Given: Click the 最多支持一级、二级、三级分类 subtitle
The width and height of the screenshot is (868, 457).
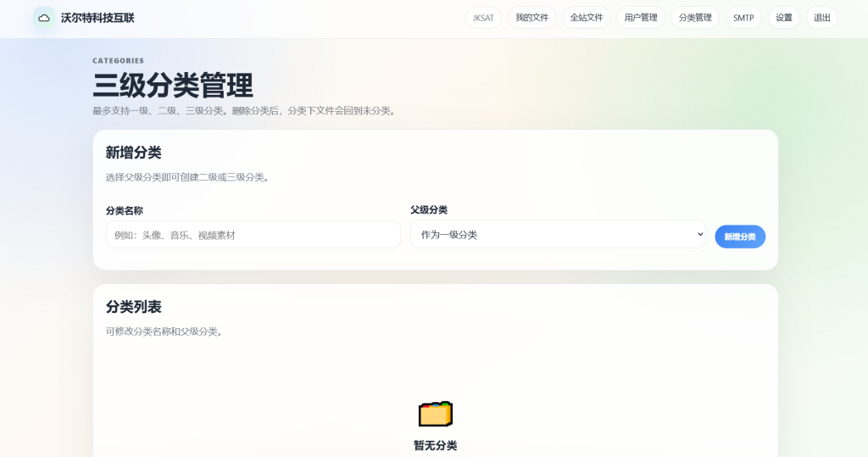Looking at the screenshot, I should [x=245, y=111].
